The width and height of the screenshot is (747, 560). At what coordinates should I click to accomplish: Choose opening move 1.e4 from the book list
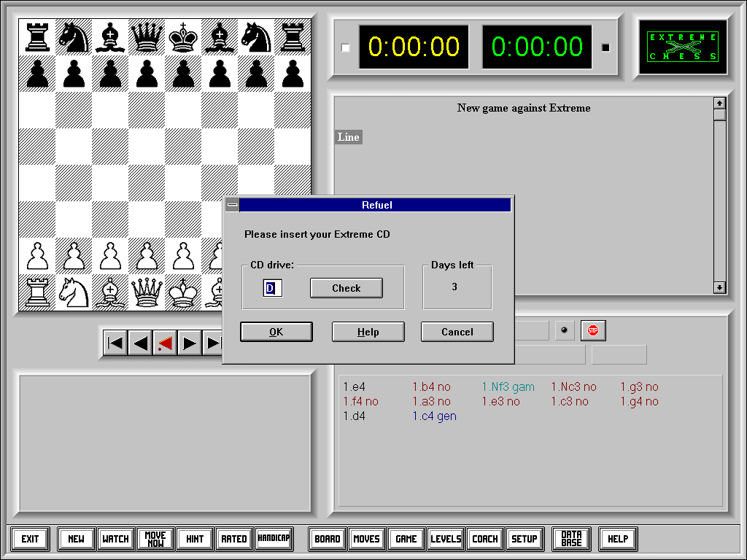[x=355, y=387]
